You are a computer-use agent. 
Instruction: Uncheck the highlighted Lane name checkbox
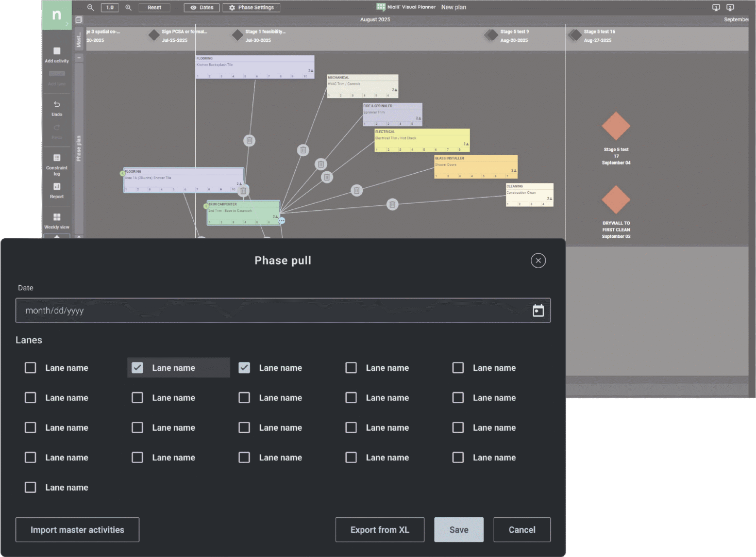pyautogui.click(x=138, y=368)
